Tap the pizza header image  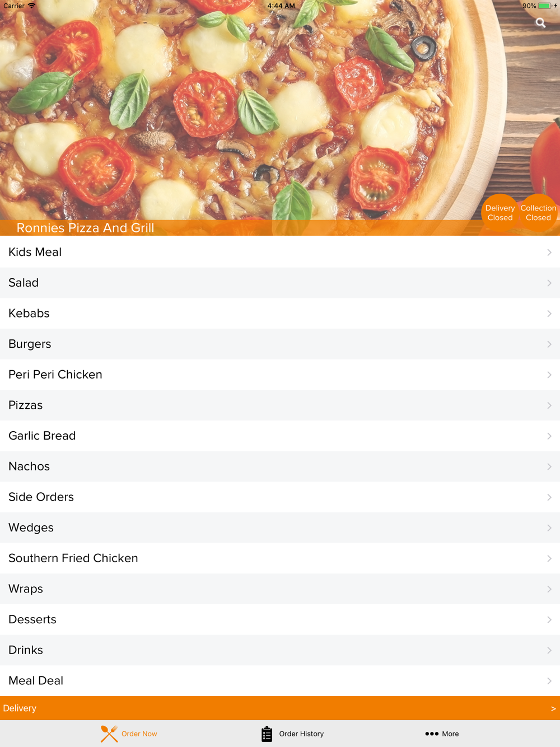tap(280, 112)
